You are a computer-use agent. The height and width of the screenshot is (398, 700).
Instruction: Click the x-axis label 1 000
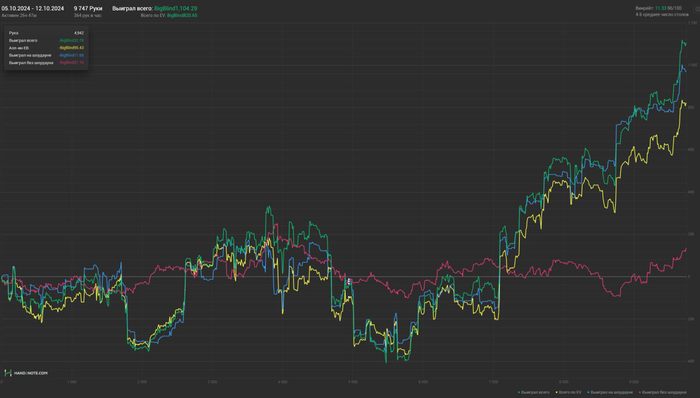[71, 382]
